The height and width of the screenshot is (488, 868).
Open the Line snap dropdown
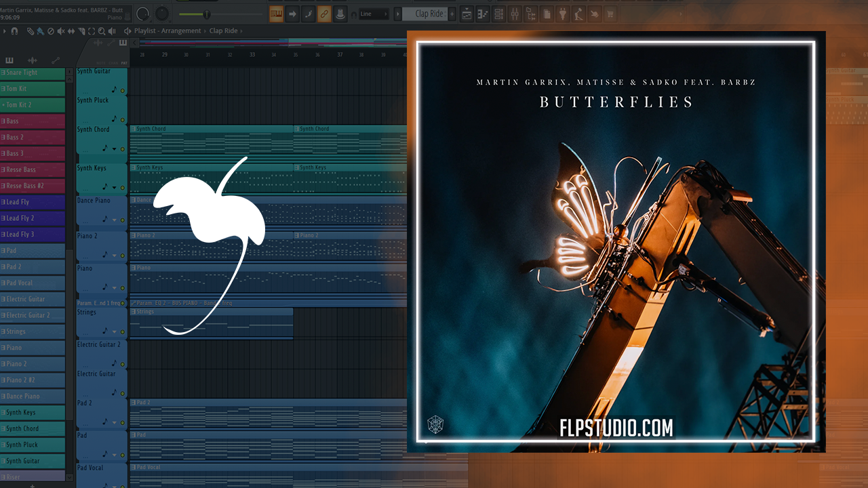coord(374,14)
